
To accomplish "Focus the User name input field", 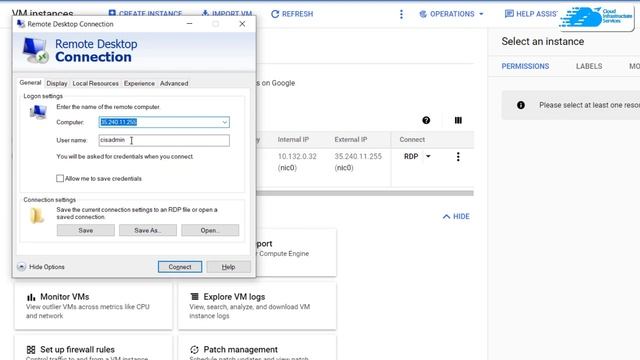I will pos(164,140).
